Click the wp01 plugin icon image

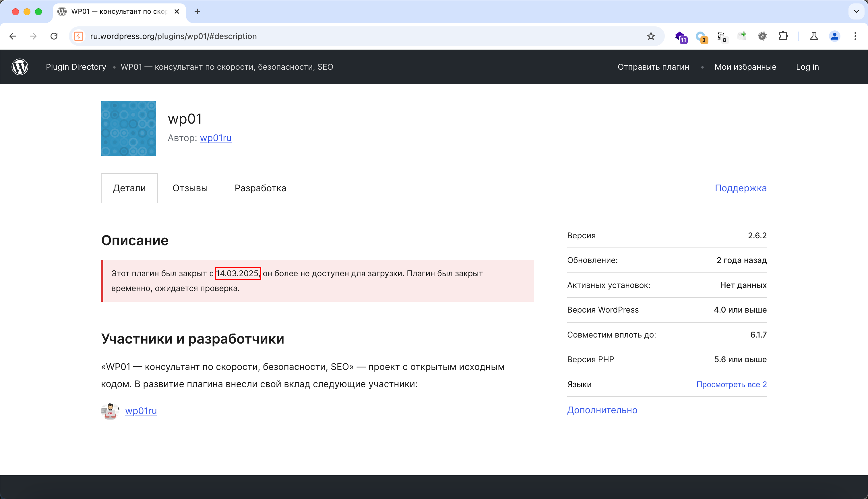pos(129,128)
